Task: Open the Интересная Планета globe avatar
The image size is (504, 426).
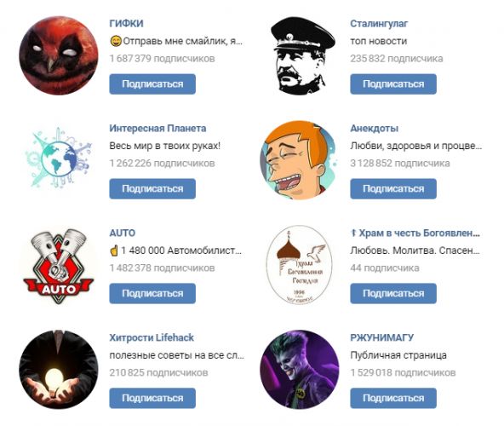Action: click(x=58, y=160)
